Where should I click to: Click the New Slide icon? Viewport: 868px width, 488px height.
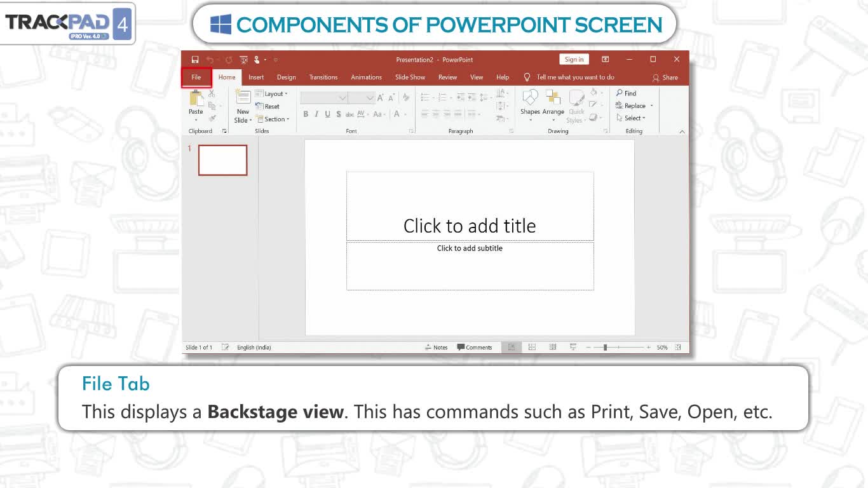pos(243,97)
